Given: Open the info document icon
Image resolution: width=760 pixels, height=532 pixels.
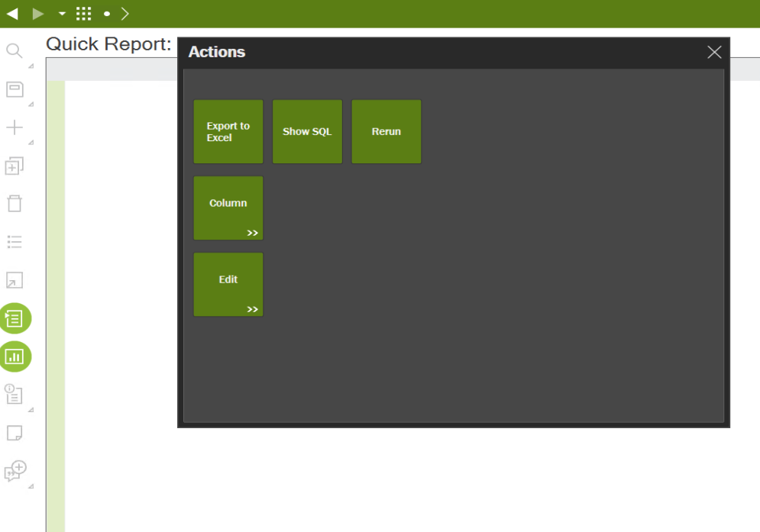Looking at the screenshot, I should pyautogui.click(x=14, y=395).
